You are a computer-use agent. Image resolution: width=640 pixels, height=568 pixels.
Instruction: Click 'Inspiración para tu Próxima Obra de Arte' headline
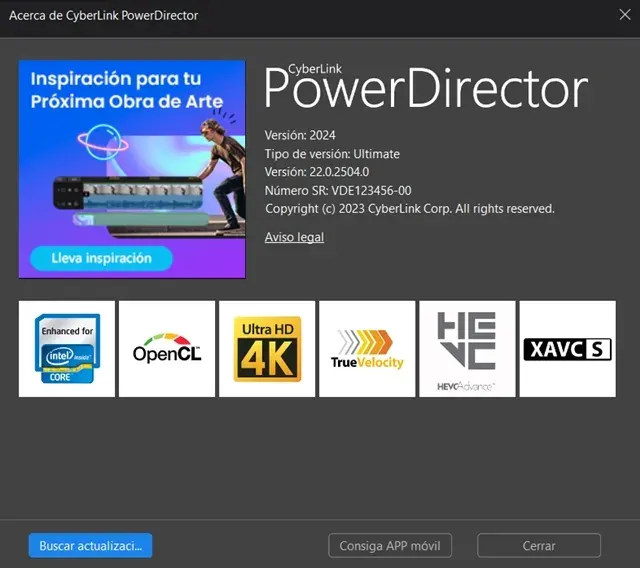click(x=127, y=90)
